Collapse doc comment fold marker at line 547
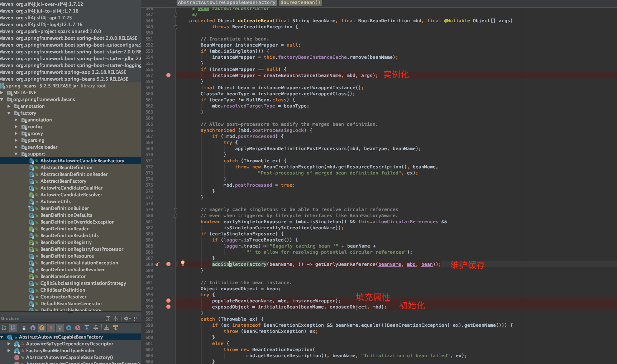The image size is (617, 364). [176, 15]
